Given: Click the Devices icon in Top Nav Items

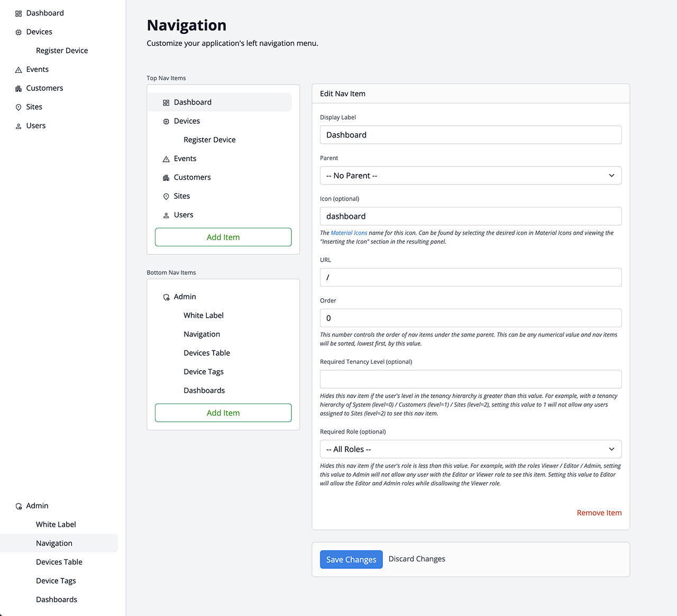Looking at the screenshot, I should [166, 122].
